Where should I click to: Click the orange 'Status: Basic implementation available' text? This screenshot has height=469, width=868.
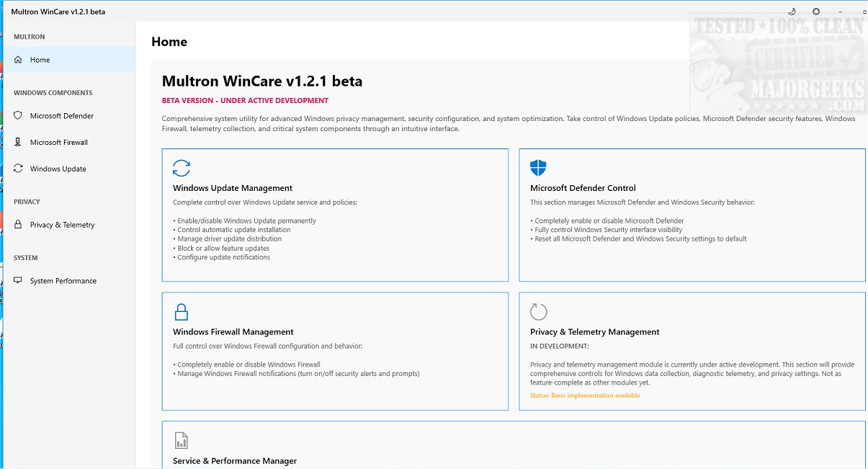pyautogui.click(x=585, y=396)
